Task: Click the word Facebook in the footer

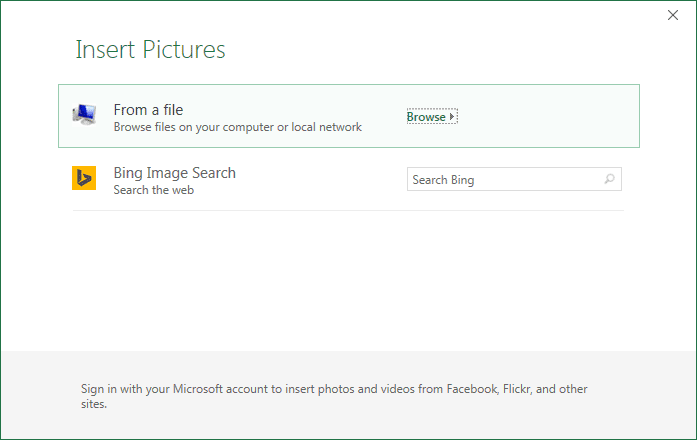Action: (470, 390)
